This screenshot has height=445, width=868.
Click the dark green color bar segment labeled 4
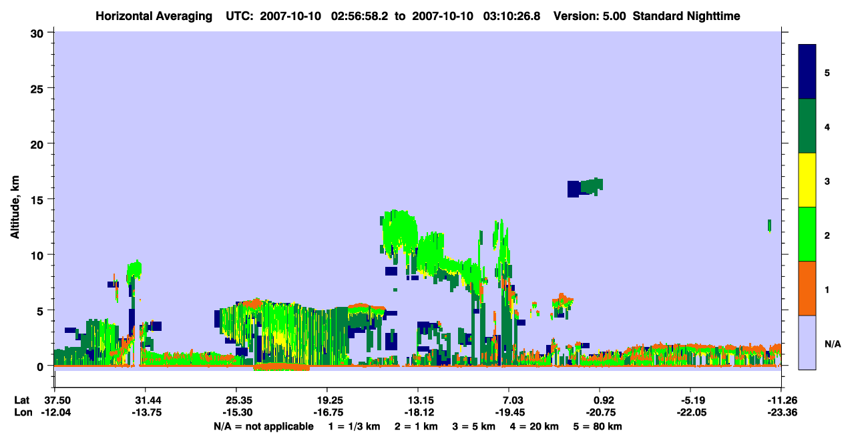click(x=807, y=126)
